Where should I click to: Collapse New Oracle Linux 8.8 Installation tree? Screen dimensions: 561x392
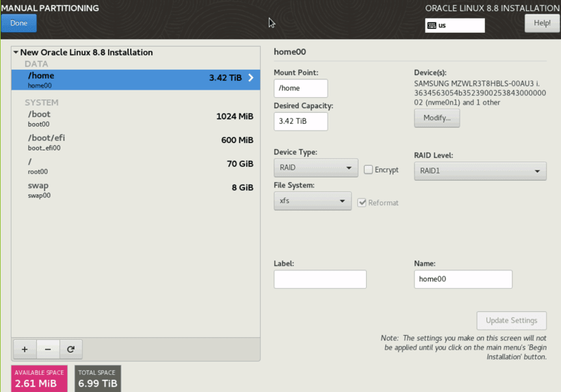click(x=16, y=52)
